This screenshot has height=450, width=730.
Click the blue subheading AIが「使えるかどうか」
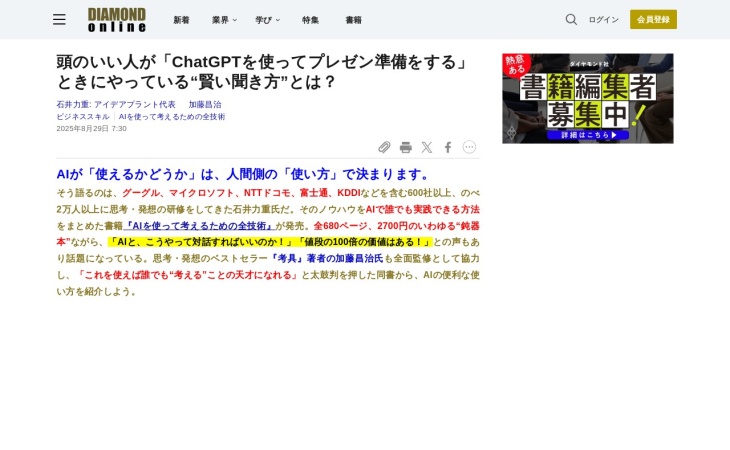pos(243,174)
